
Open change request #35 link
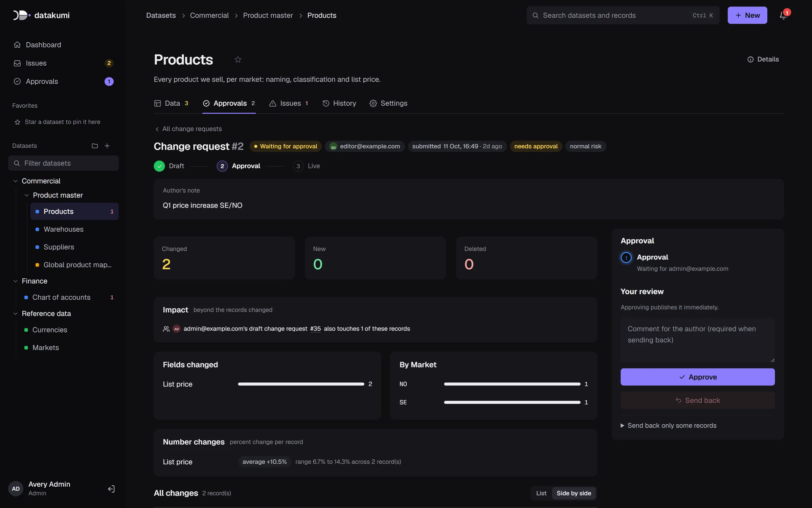315,329
